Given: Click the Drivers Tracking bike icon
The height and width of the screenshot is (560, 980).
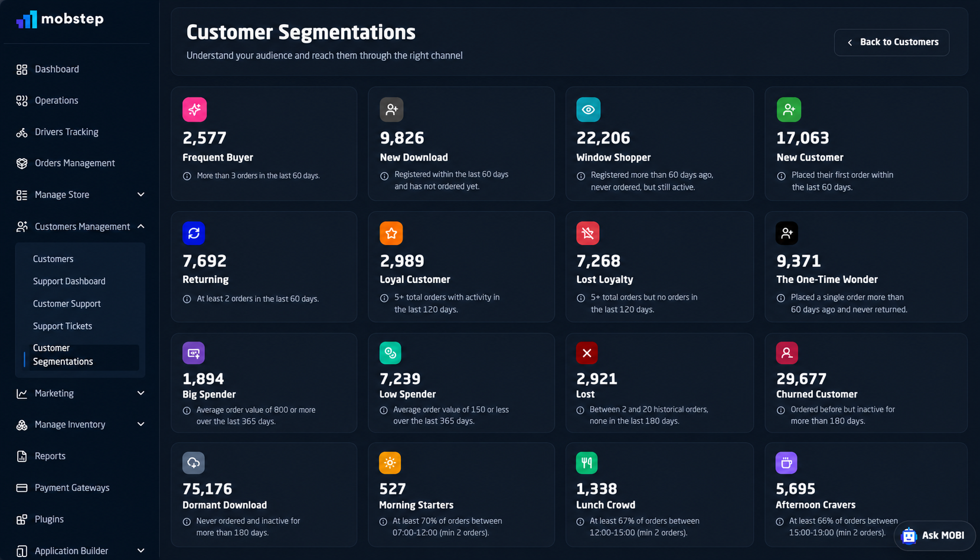Looking at the screenshot, I should coord(22,132).
